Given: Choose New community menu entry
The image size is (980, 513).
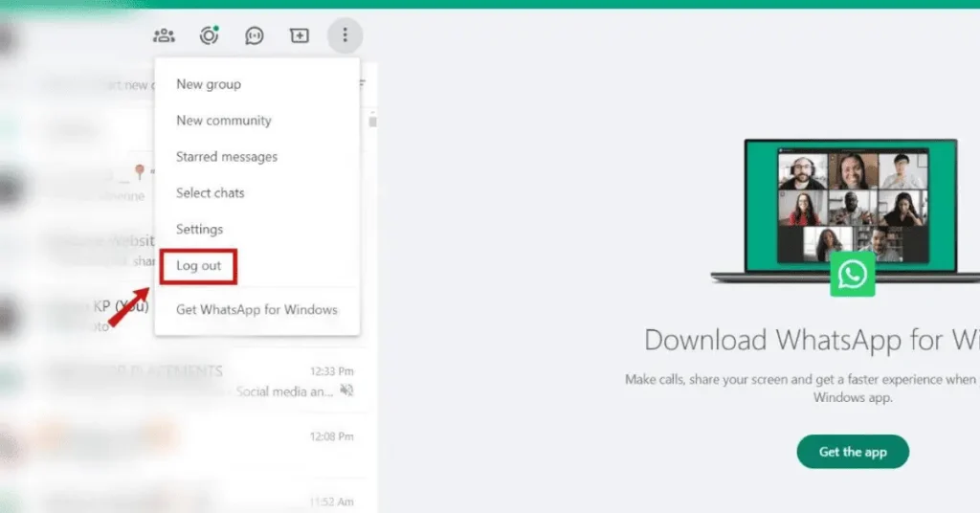Looking at the screenshot, I should [x=256, y=120].
